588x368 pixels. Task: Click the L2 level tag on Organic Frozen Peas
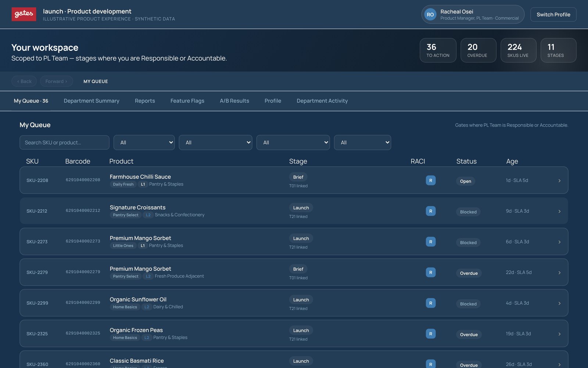(147, 337)
